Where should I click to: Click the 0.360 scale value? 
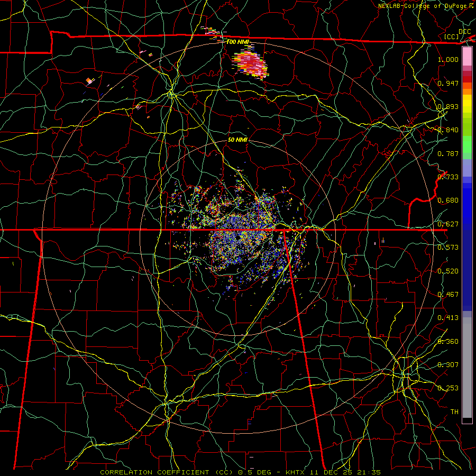448,342
